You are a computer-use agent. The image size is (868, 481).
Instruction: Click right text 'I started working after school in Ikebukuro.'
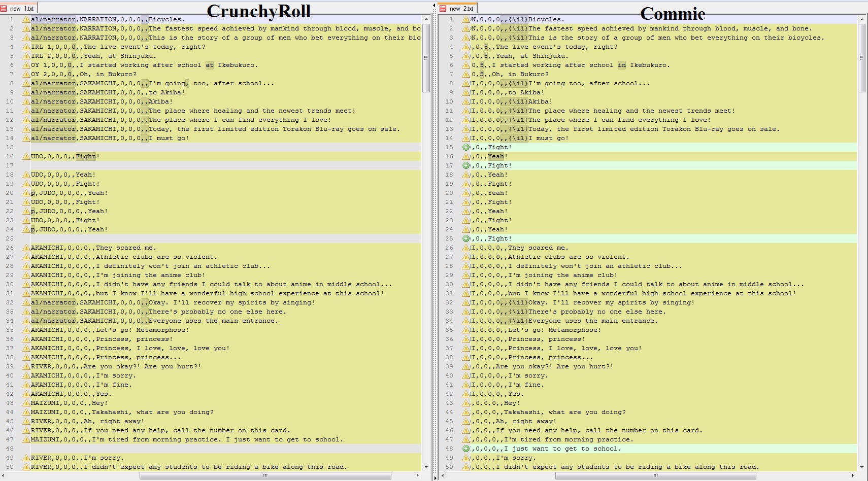(x=581, y=65)
